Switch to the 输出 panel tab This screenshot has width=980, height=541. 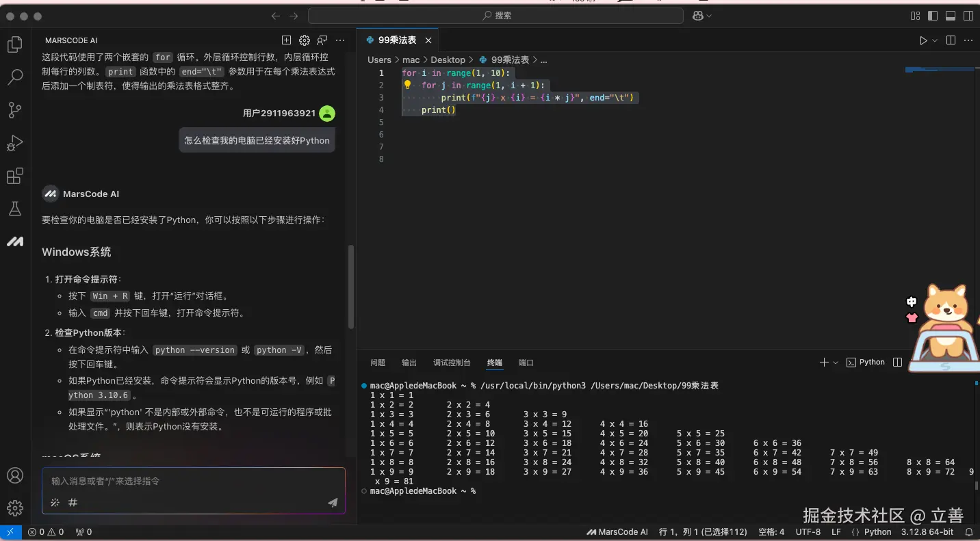(x=409, y=362)
